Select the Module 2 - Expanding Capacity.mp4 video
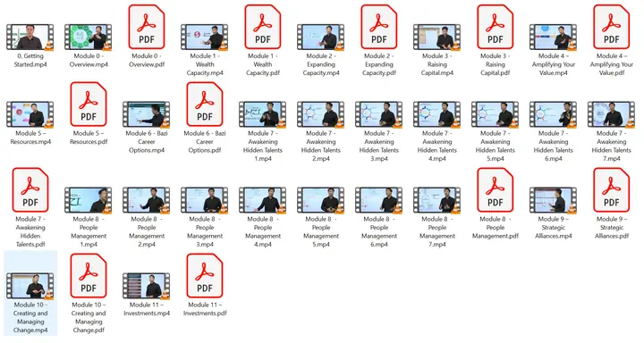This screenshot has height=343, width=644. 321,37
